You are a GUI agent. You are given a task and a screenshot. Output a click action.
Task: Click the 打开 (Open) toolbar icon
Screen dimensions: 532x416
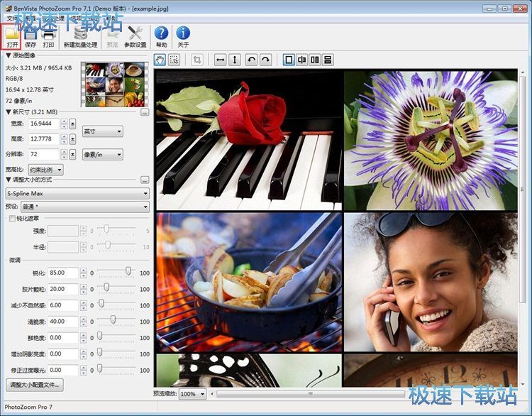point(12,35)
